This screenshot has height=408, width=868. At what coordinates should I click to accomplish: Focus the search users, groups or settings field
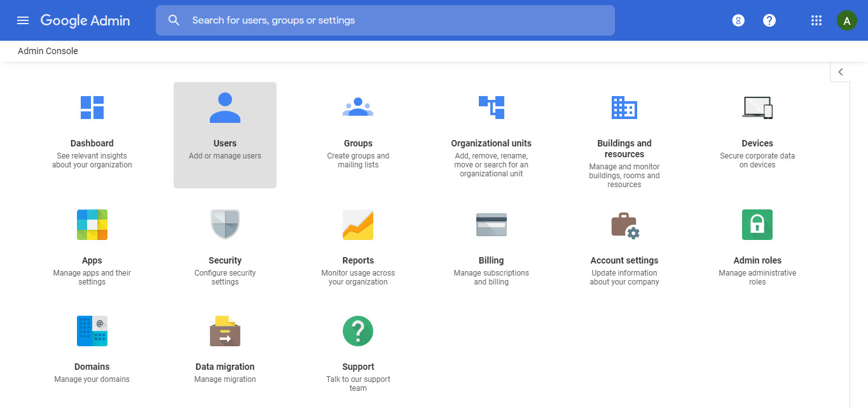385,20
